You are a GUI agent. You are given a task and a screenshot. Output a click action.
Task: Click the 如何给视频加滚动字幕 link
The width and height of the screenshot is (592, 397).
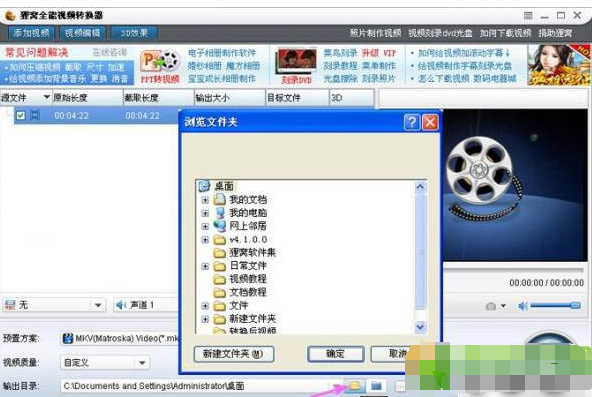[x=464, y=53]
